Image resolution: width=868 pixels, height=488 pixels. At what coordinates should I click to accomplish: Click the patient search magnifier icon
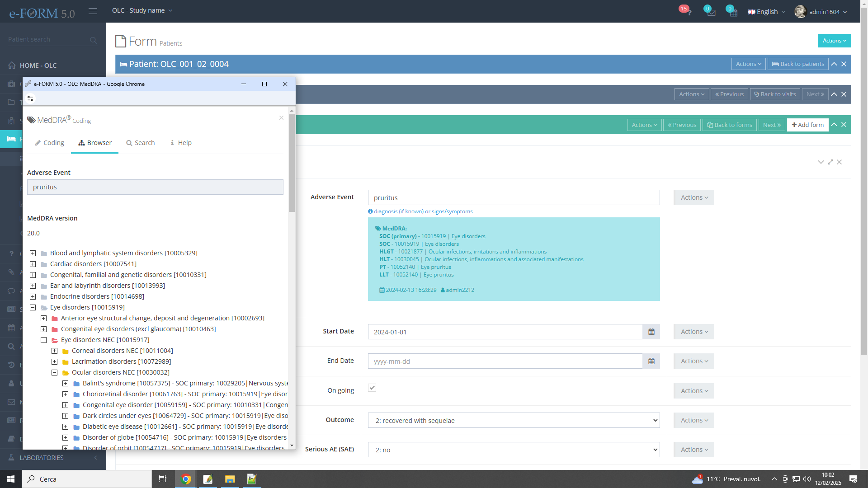click(93, 40)
